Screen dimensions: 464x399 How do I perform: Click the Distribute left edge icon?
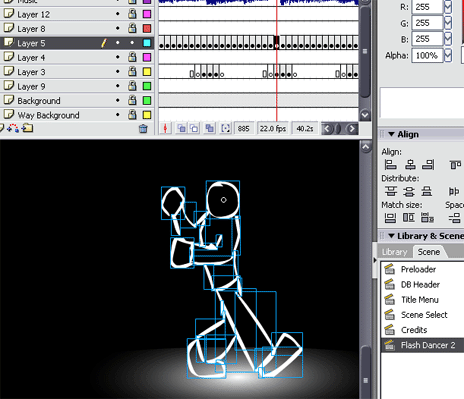coord(454,191)
